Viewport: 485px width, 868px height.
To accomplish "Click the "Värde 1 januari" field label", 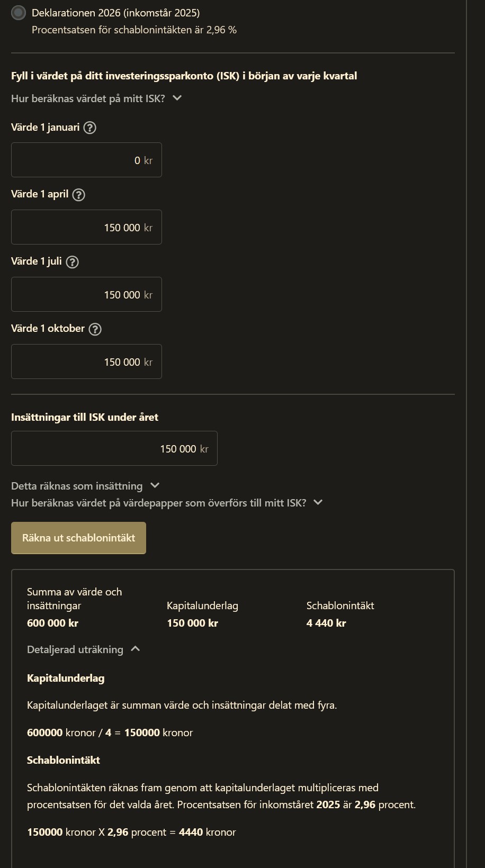I will point(45,128).
